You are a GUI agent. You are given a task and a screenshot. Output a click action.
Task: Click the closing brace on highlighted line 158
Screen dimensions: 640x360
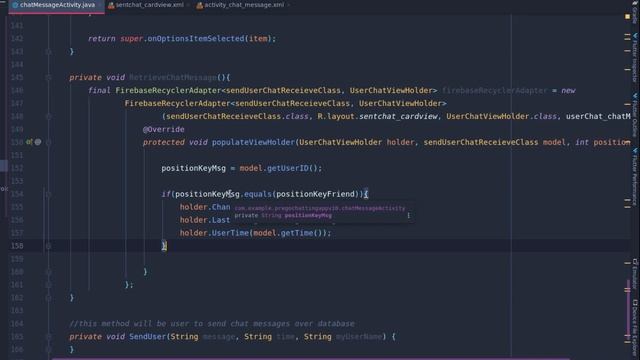click(164, 246)
